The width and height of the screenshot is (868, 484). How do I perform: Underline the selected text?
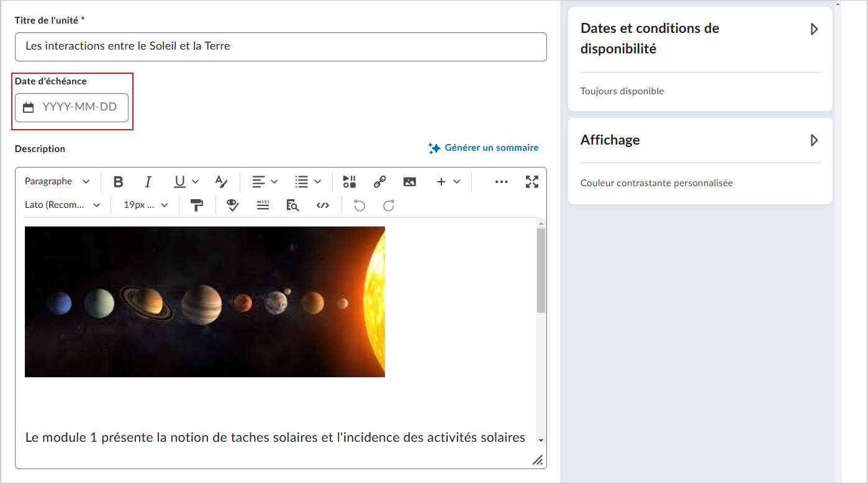(x=179, y=182)
